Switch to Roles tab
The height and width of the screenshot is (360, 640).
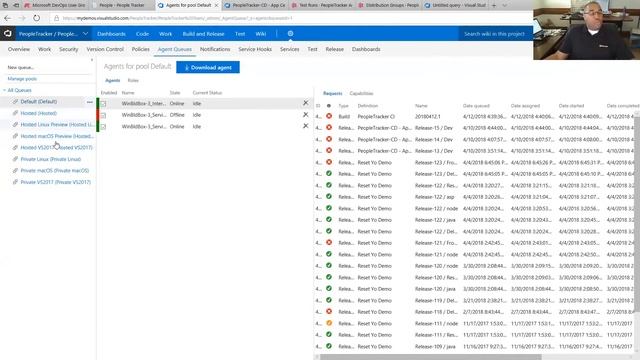coord(133,80)
